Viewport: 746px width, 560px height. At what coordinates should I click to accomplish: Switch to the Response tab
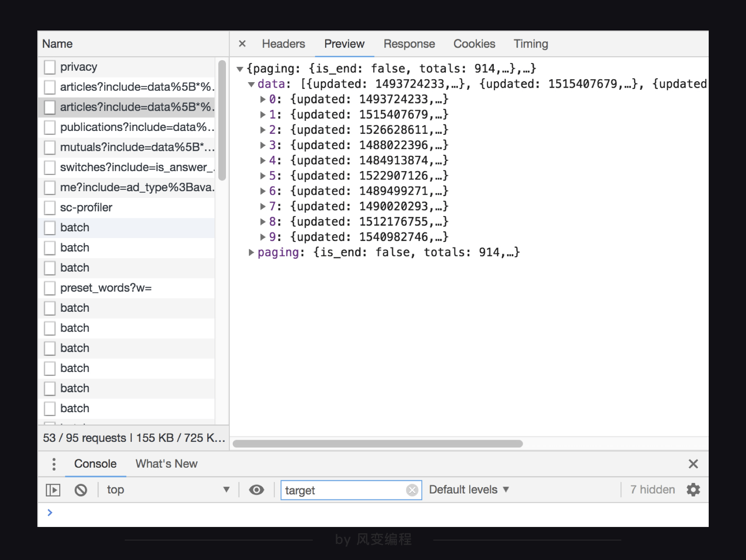click(409, 44)
